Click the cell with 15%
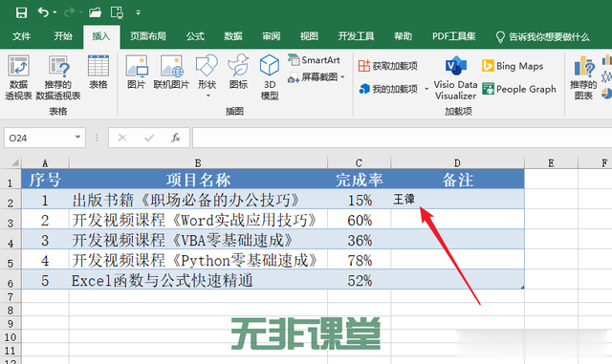The width and height of the screenshot is (612, 364). pos(360,200)
